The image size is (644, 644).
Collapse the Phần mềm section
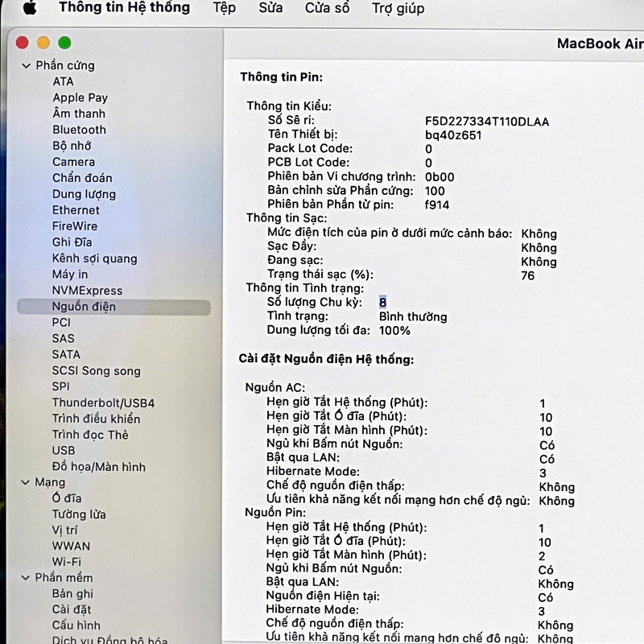coord(26,578)
